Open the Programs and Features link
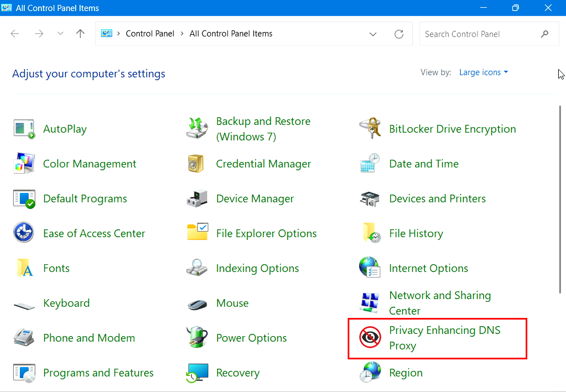This screenshot has height=392, width=566. [x=98, y=373]
